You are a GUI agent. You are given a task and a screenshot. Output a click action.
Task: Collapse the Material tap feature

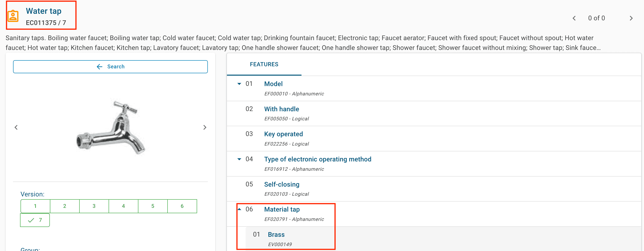[x=239, y=209]
